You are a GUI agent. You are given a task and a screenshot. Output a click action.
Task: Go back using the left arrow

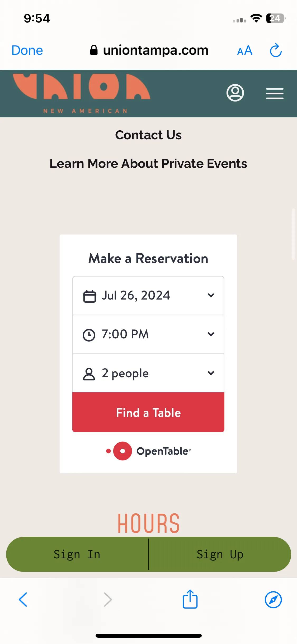coord(23,600)
